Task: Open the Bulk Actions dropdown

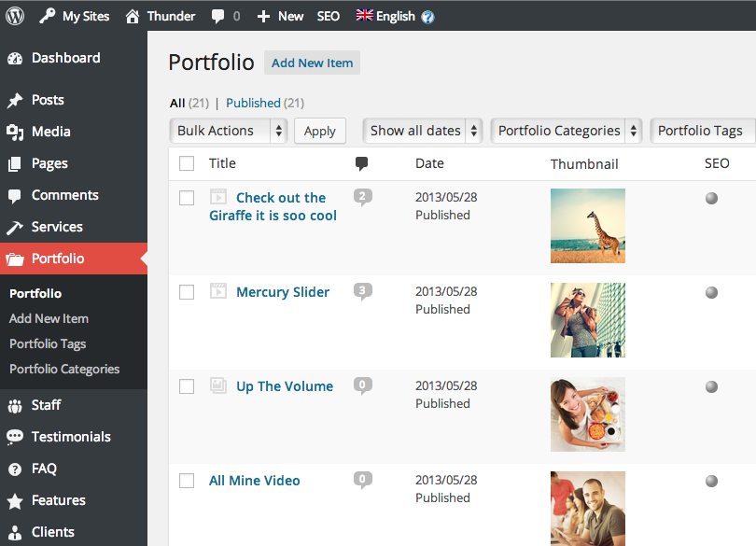Action: [x=228, y=131]
